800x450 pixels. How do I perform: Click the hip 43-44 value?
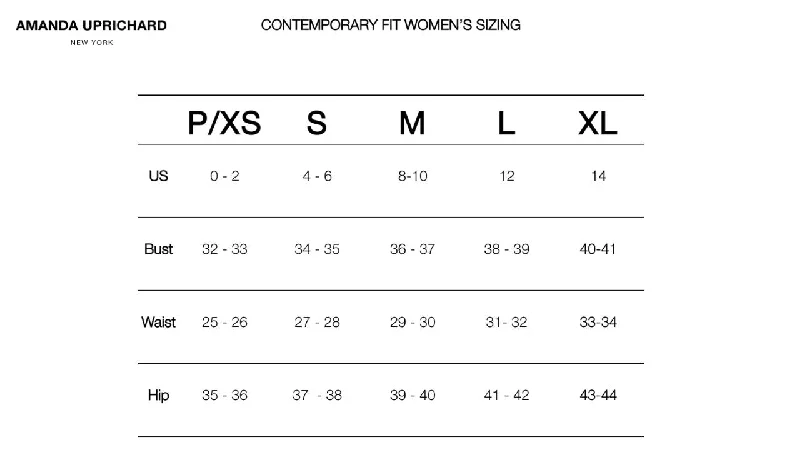pos(598,395)
